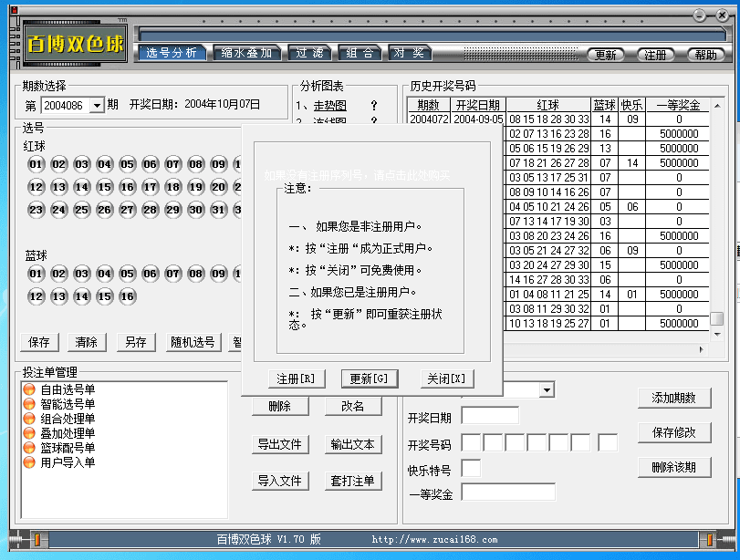Click the orange icon beside 用户导入单
Image resolution: width=740 pixels, height=560 pixels.
pyautogui.click(x=29, y=462)
